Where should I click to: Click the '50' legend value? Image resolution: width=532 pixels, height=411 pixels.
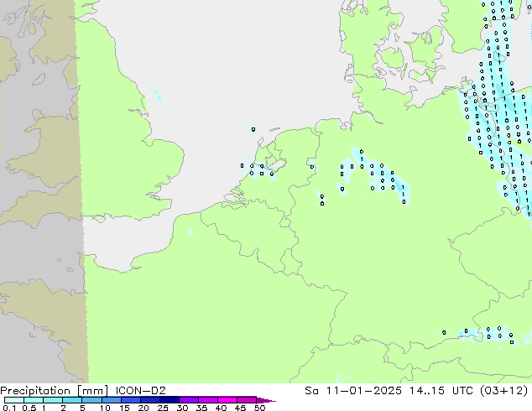(259, 408)
